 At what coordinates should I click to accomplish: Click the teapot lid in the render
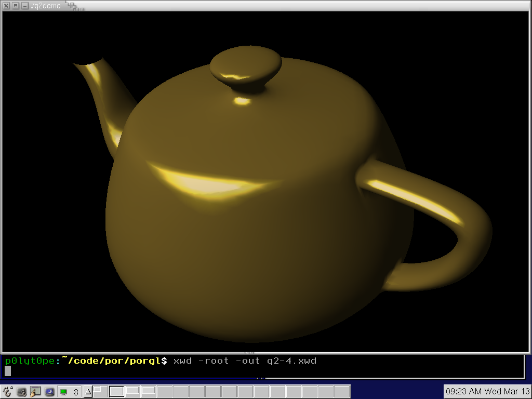(x=246, y=66)
